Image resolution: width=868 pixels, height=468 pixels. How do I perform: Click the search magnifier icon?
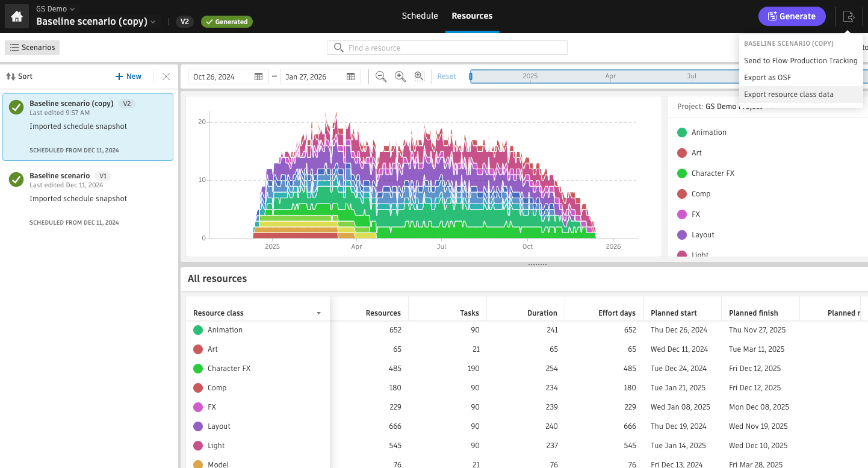point(339,48)
